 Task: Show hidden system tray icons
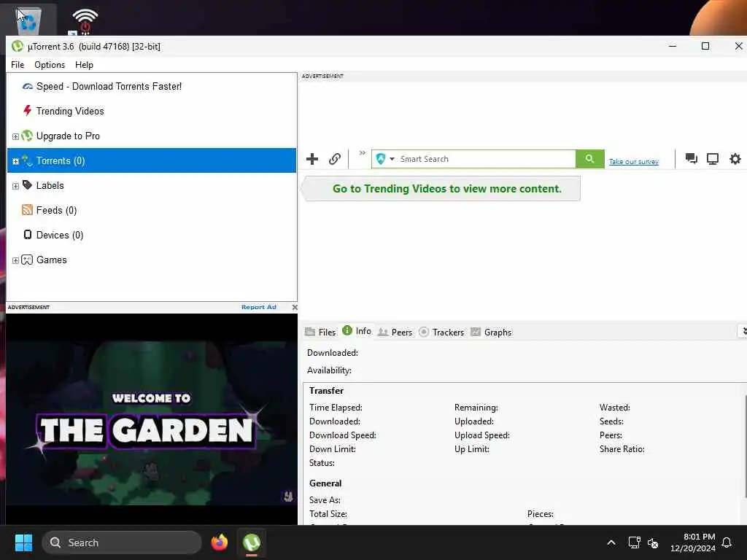coord(611,542)
